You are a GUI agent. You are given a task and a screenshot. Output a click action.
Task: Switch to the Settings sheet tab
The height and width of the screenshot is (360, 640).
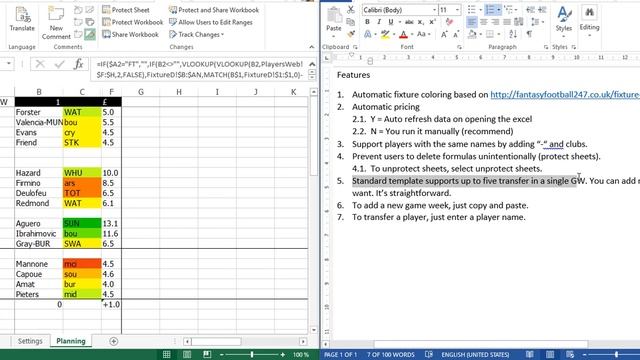coord(30,341)
